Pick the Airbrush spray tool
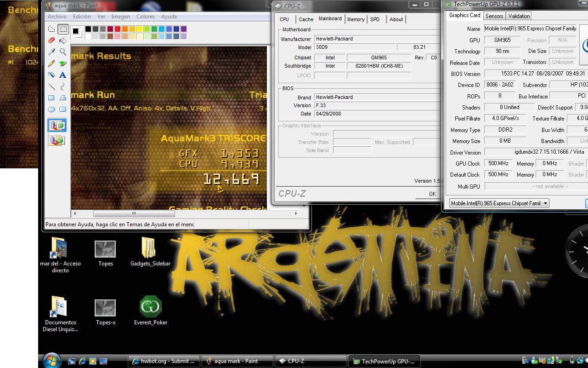Viewport: 588px width, 368px height. [51, 75]
